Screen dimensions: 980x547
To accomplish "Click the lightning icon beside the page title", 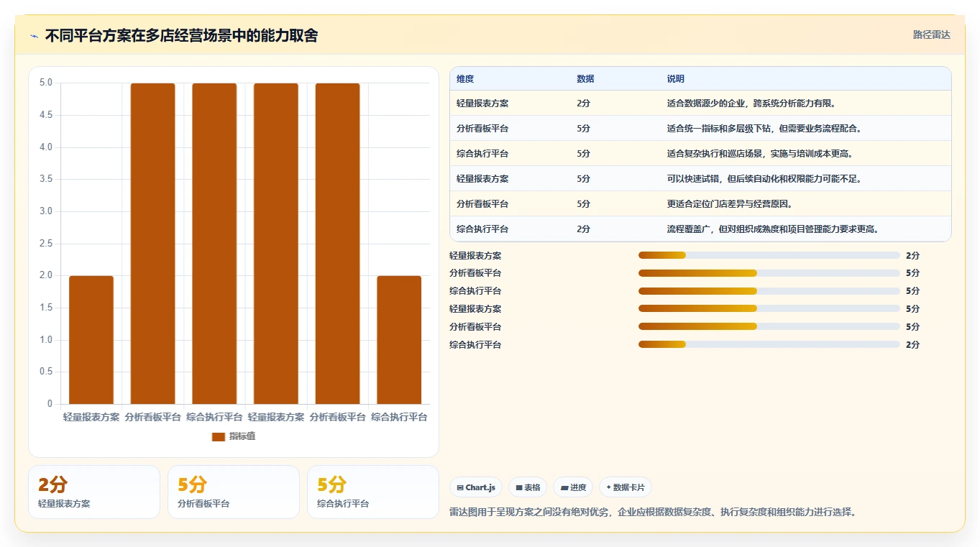I will pyautogui.click(x=35, y=36).
